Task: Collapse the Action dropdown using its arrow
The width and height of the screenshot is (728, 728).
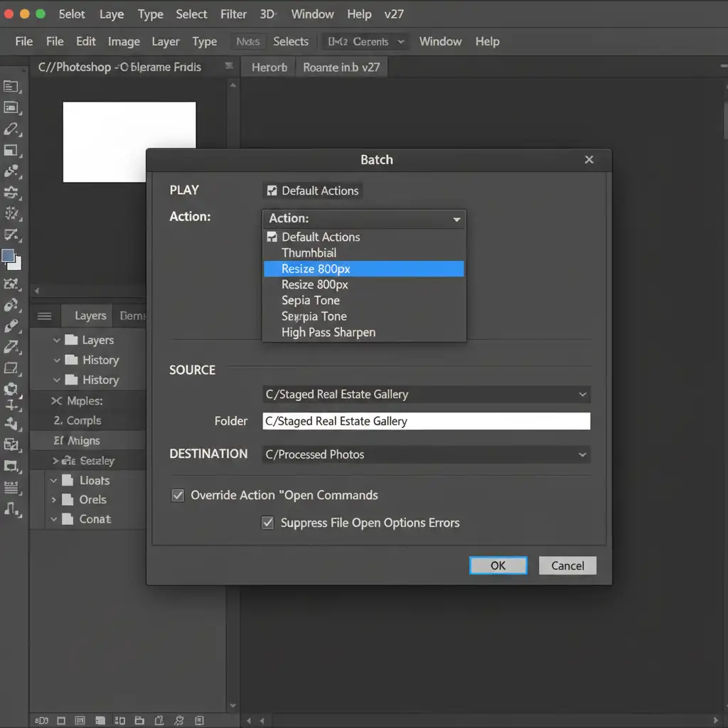Action: click(456, 219)
